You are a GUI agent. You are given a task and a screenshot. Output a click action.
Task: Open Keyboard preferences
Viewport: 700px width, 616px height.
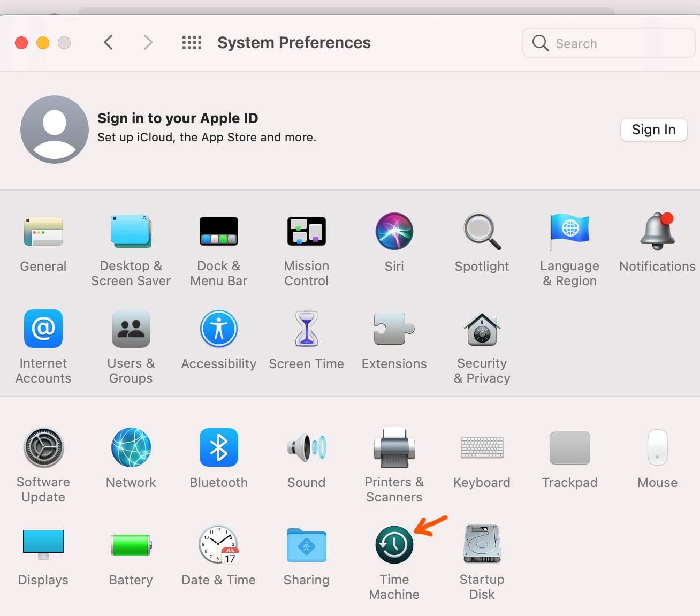pyautogui.click(x=482, y=447)
